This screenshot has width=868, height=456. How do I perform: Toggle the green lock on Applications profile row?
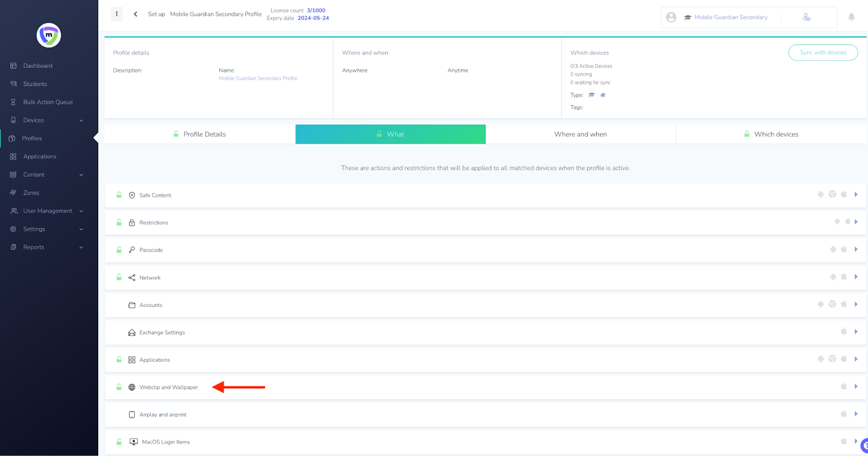click(119, 359)
